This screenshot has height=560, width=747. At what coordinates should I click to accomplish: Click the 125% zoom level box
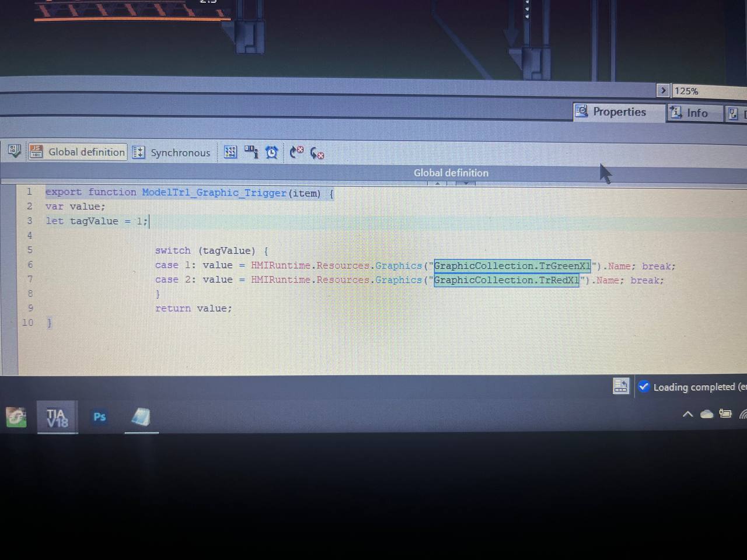tap(708, 91)
